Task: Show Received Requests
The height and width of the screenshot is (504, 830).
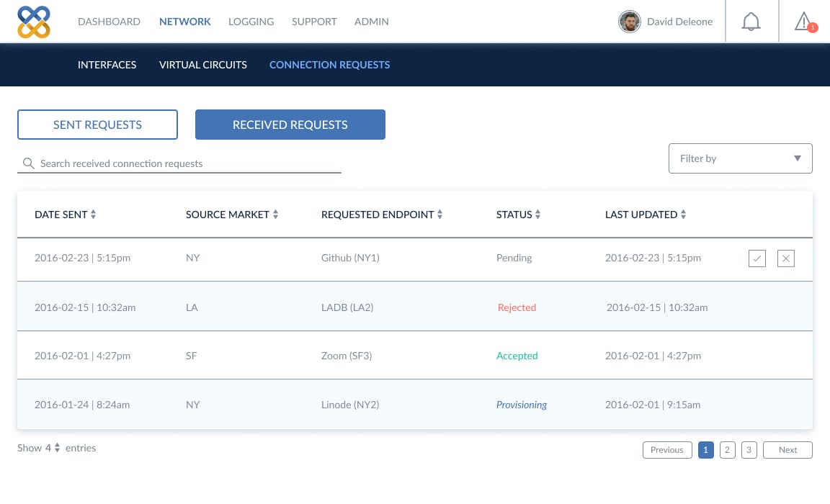Action: click(x=290, y=125)
